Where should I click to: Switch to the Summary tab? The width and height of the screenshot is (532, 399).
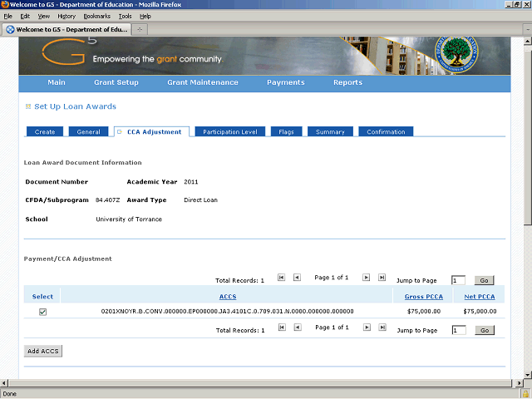[330, 131]
